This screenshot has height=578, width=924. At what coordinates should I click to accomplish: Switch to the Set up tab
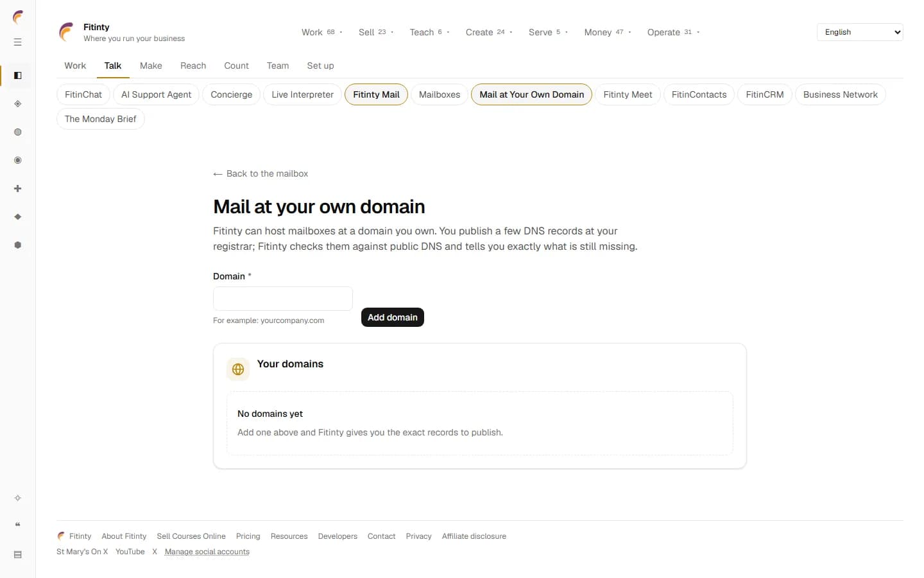pos(320,66)
